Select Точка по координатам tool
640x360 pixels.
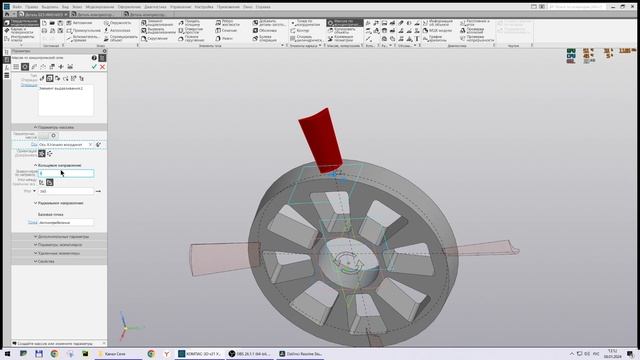point(305,23)
